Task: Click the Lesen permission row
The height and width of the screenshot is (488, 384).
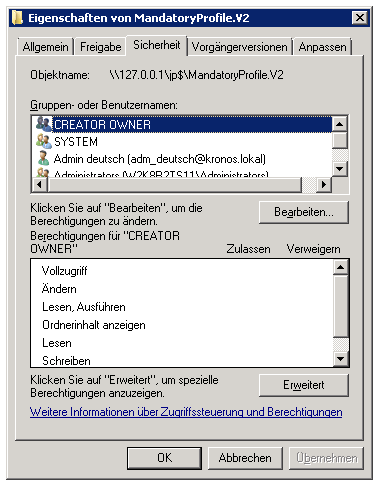Action: pyautogui.click(x=182, y=343)
